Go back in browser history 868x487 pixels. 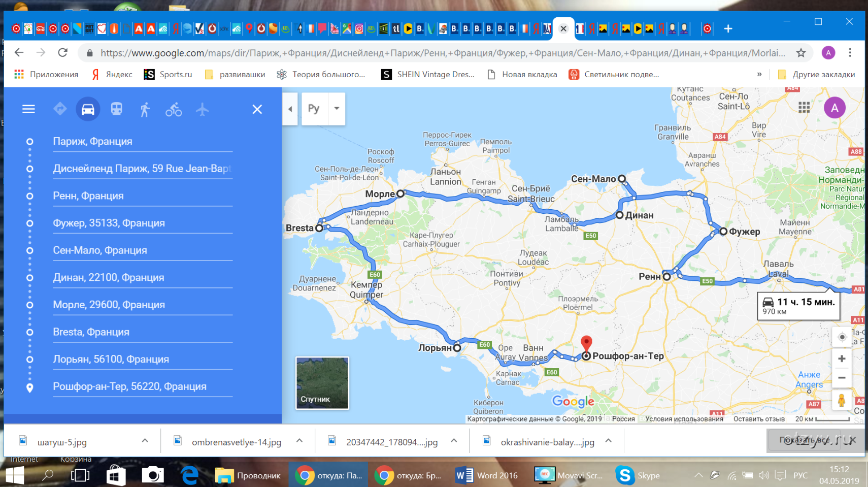pos(19,52)
